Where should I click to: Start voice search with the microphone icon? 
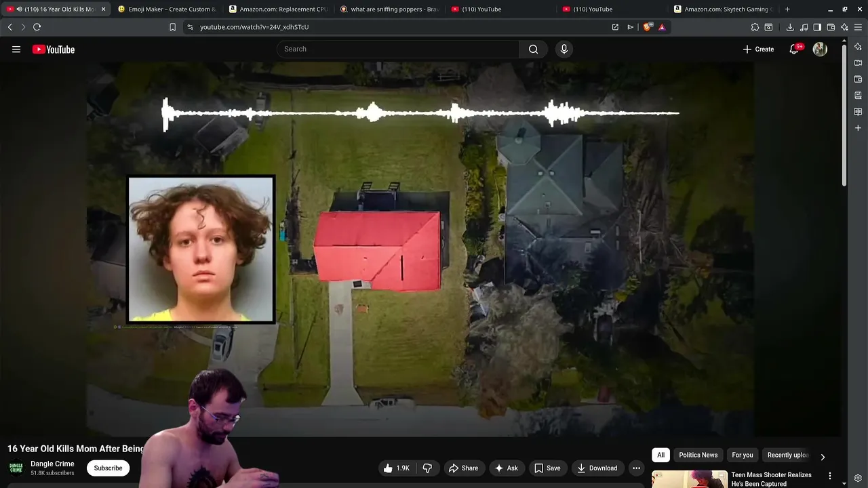(564, 49)
